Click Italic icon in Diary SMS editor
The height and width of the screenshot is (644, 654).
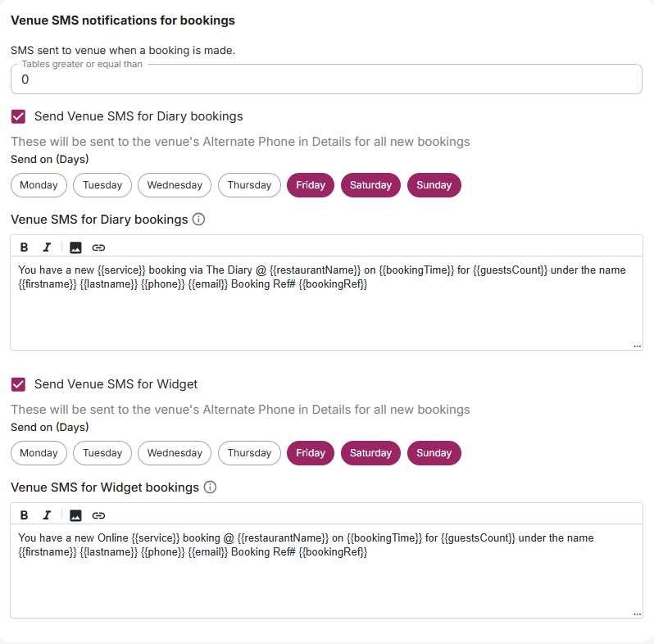click(x=47, y=247)
